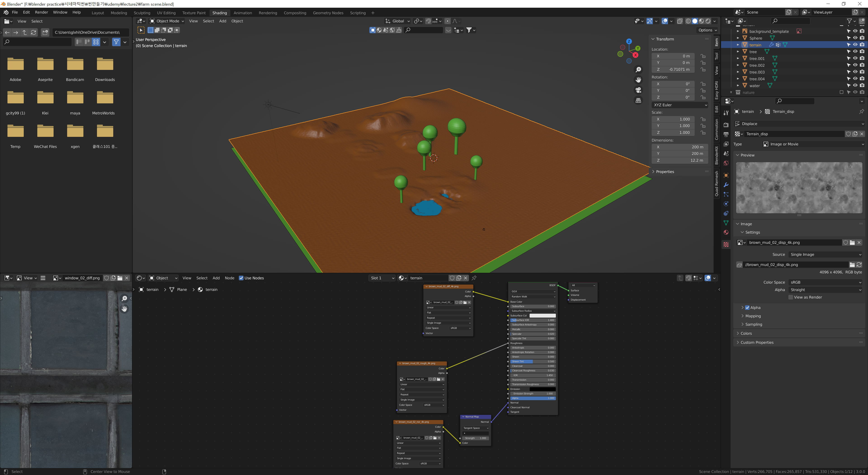This screenshot has width=868, height=475.
Task: Toggle perspective/orthographic grid icon
Action: 638,100
